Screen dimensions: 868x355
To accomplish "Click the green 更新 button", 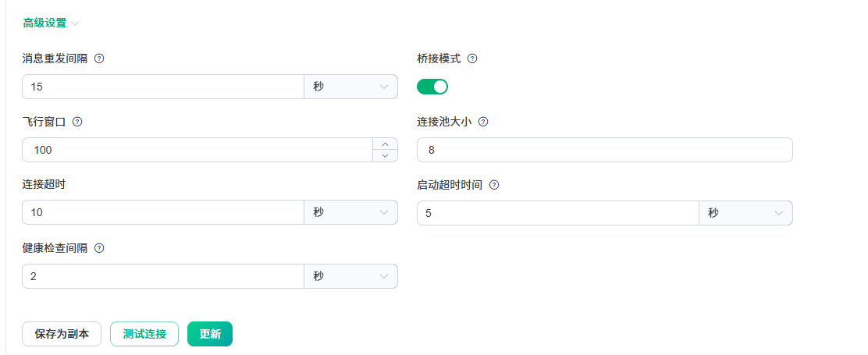I will click(x=210, y=334).
